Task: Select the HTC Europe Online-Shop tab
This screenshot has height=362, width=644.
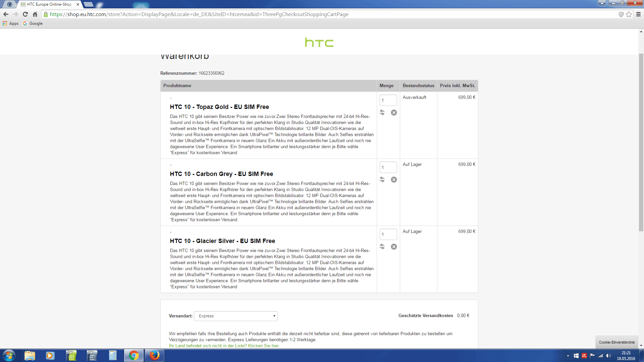Action: [49, 4]
